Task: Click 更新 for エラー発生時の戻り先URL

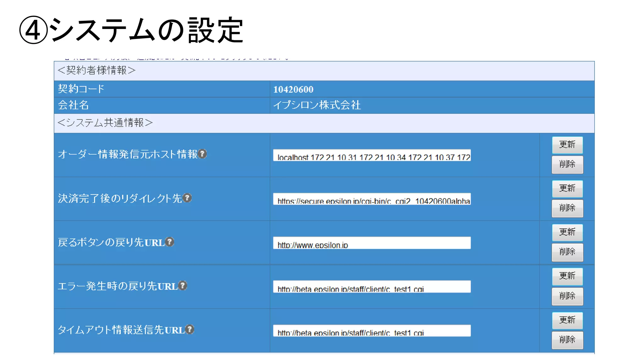Action: click(x=567, y=276)
